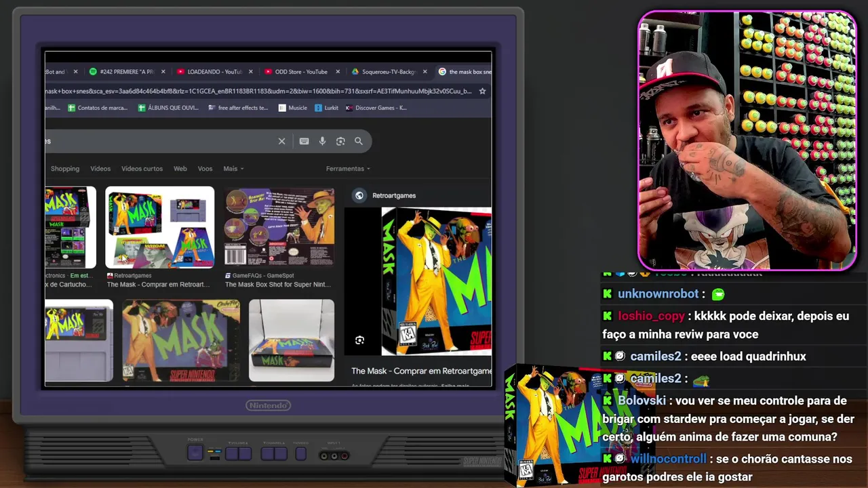Click chat username 'Bolovski'
Viewport: 868px width, 488px height.
coord(642,401)
